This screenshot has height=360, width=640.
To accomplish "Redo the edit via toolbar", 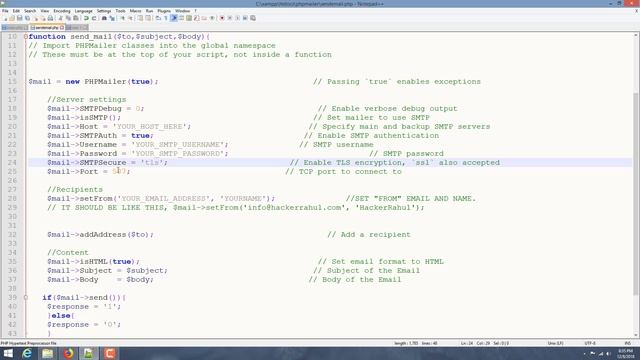I will tap(94, 18).
